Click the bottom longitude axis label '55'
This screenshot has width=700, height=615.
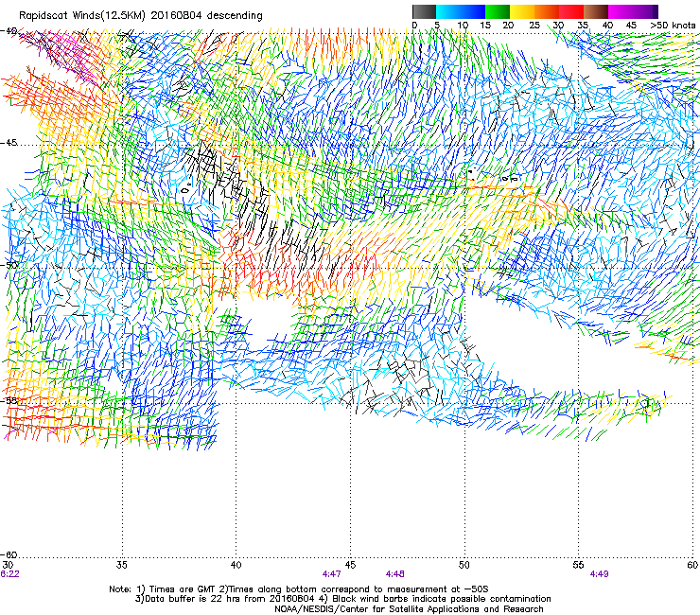tap(578, 565)
